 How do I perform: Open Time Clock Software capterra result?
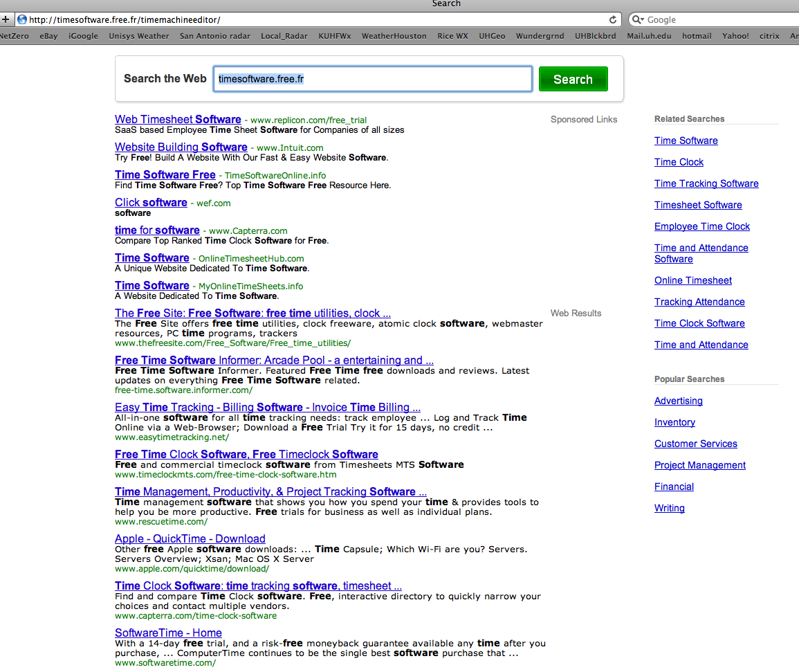[258, 585]
